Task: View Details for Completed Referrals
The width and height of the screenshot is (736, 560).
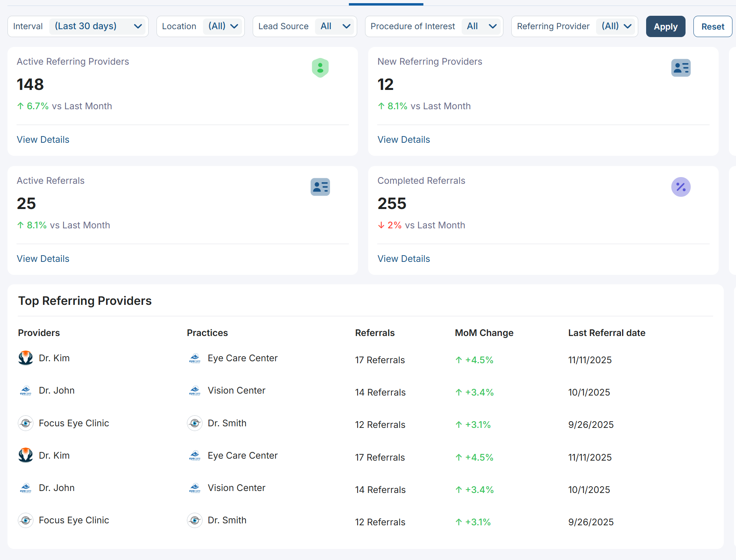Action: pyautogui.click(x=404, y=259)
